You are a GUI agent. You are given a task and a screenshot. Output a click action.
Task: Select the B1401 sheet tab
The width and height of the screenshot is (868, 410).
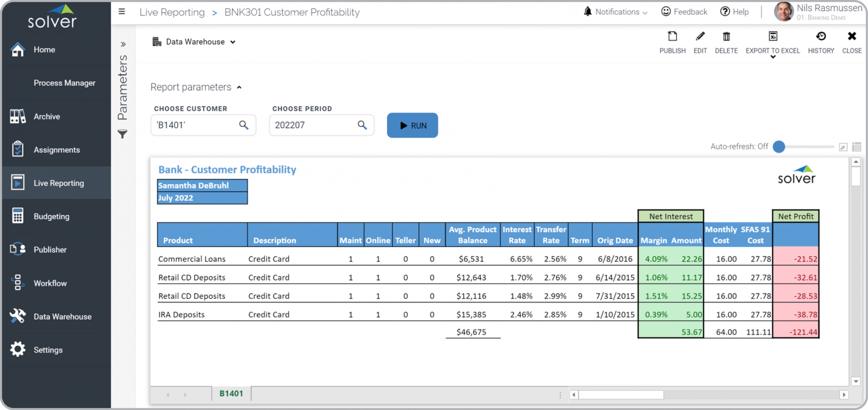click(231, 394)
